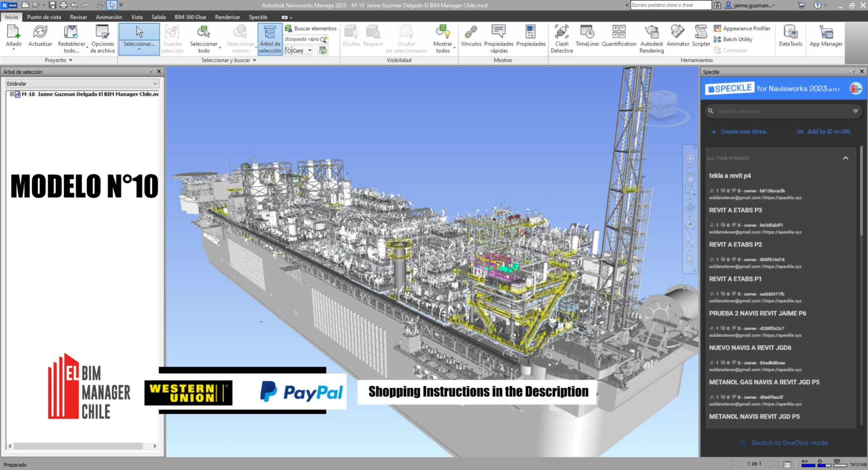Open Autodesk Rendering
This screenshot has width=868, height=470.
(651, 38)
